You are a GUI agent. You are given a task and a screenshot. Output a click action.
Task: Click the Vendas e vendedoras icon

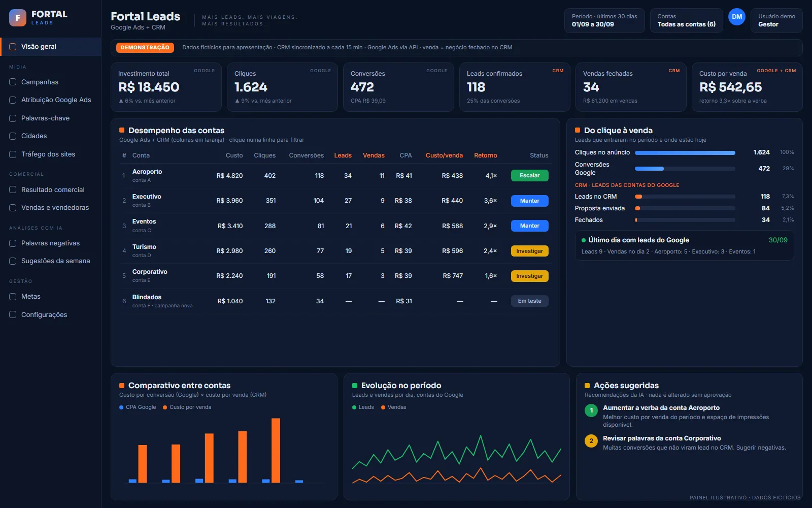[x=13, y=208]
